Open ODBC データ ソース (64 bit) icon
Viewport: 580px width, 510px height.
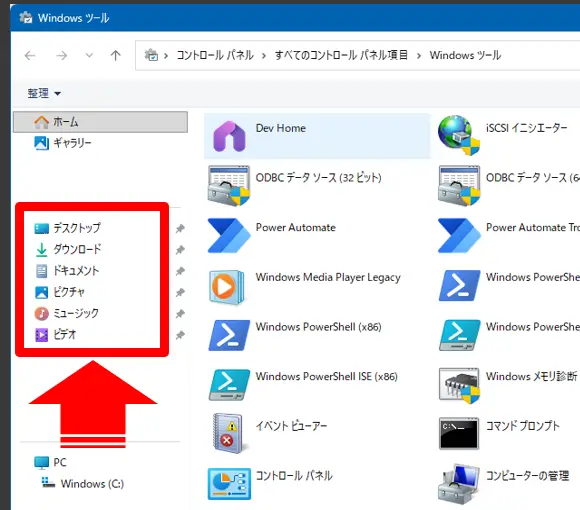click(x=459, y=185)
